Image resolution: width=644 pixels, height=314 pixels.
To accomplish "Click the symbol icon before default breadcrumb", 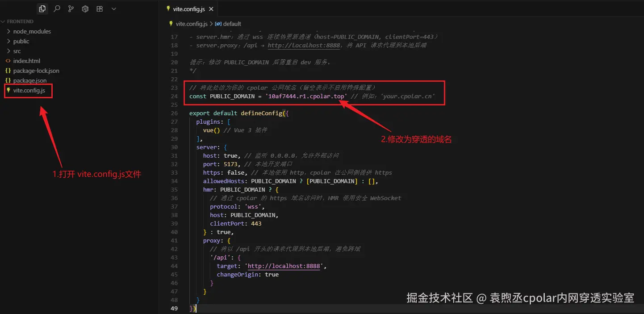I will point(218,24).
